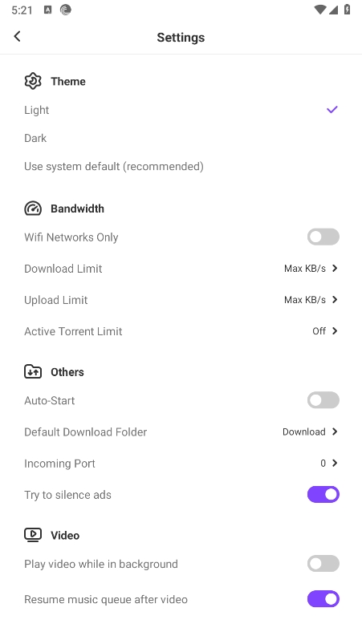Viewport: 362px width, 644px height.
Task: Disable Try to silence ads toggle
Action: [x=323, y=495]
